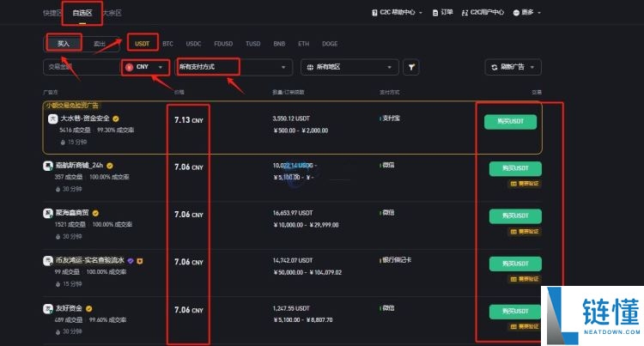Click the avatar of 币友鸿运-实名查验流水
This screenshot has width=644, height=346.
click(47, 261)
